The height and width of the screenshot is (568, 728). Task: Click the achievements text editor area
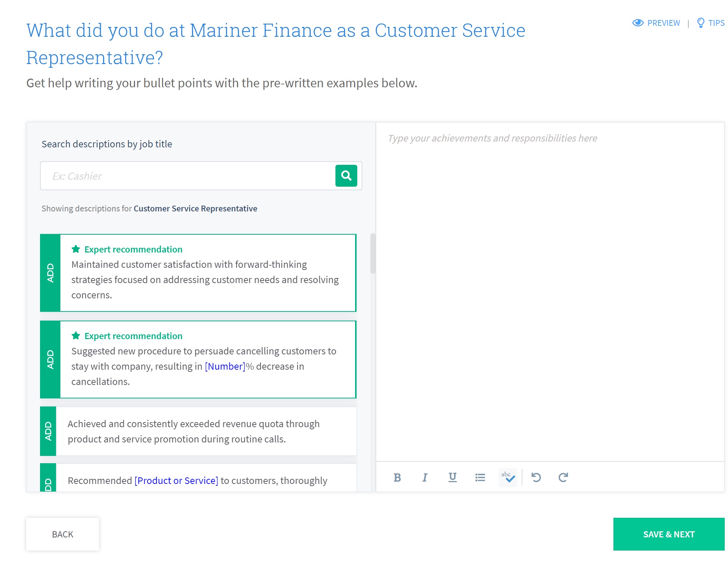(x=550, y=292)
